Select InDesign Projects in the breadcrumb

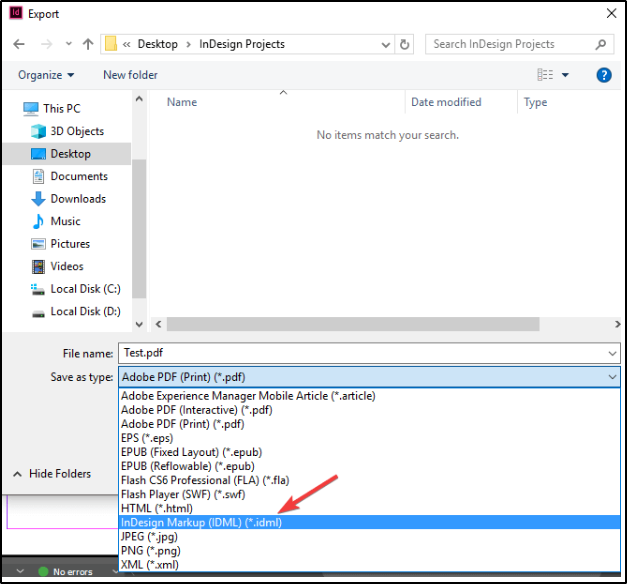tap(242, 44)
